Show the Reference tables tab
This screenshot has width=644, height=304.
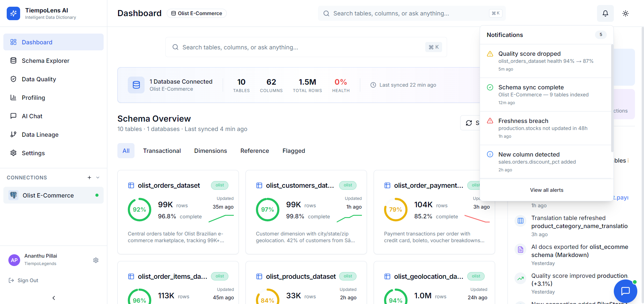(x=255, y=151)
